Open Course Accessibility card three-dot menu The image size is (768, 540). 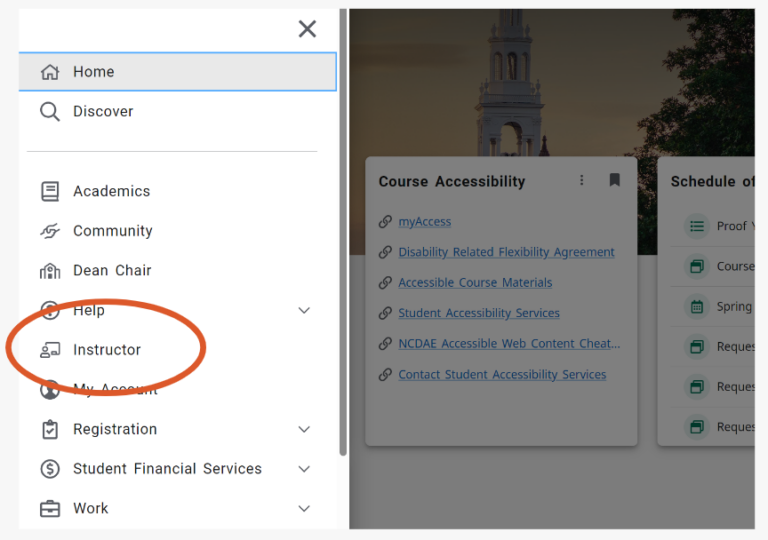pos(581,180)
